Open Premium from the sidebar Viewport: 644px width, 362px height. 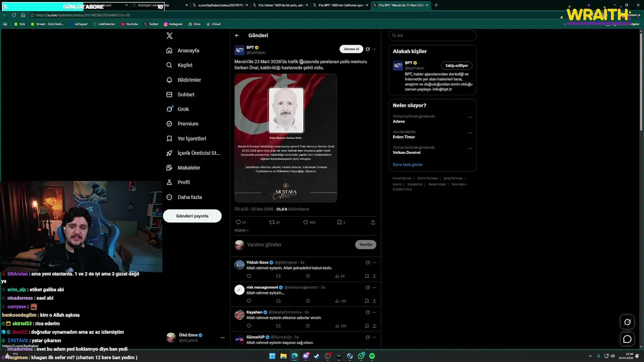click(x=182, y=124)
